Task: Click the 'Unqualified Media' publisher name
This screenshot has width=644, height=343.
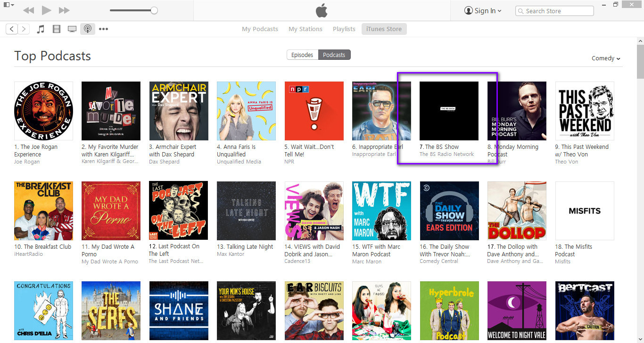Action: [239, 162]
